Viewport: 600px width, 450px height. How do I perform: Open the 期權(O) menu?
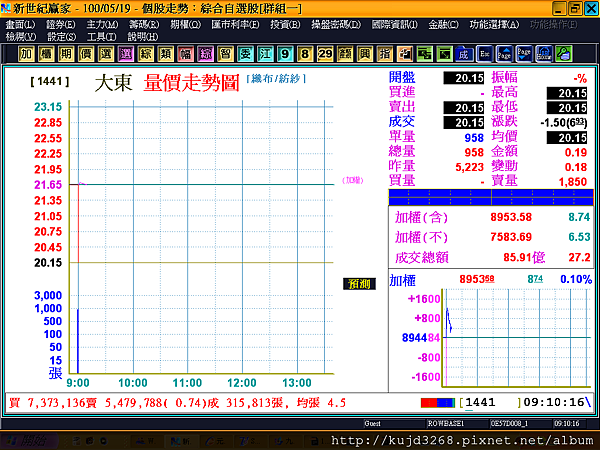point(186,25)
